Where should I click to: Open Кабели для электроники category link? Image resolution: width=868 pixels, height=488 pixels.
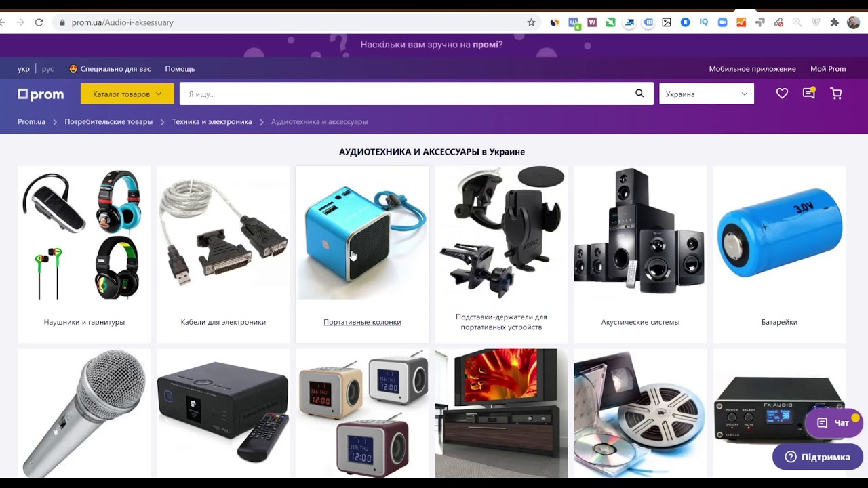[x=223, y=322]
